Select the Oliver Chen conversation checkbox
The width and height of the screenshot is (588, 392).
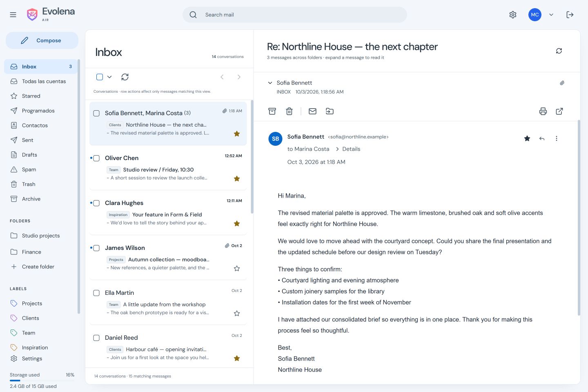96,158
